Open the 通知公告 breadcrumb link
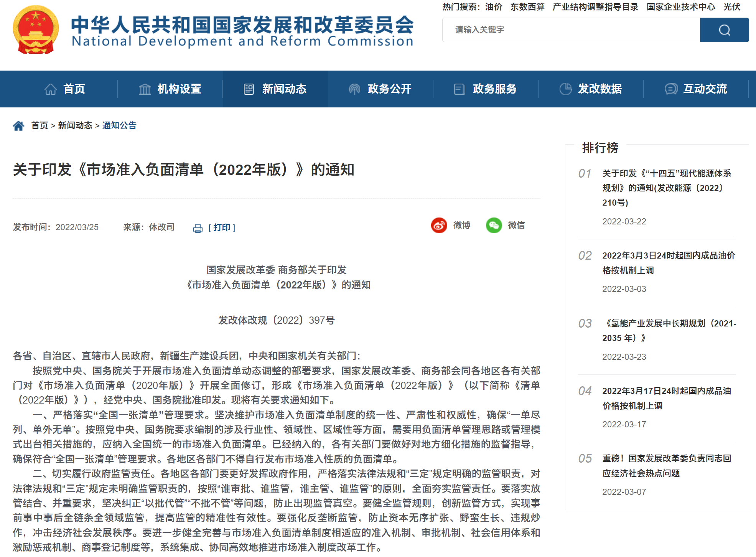The height and width of the screenshot is (557, 756). point(119,125)
